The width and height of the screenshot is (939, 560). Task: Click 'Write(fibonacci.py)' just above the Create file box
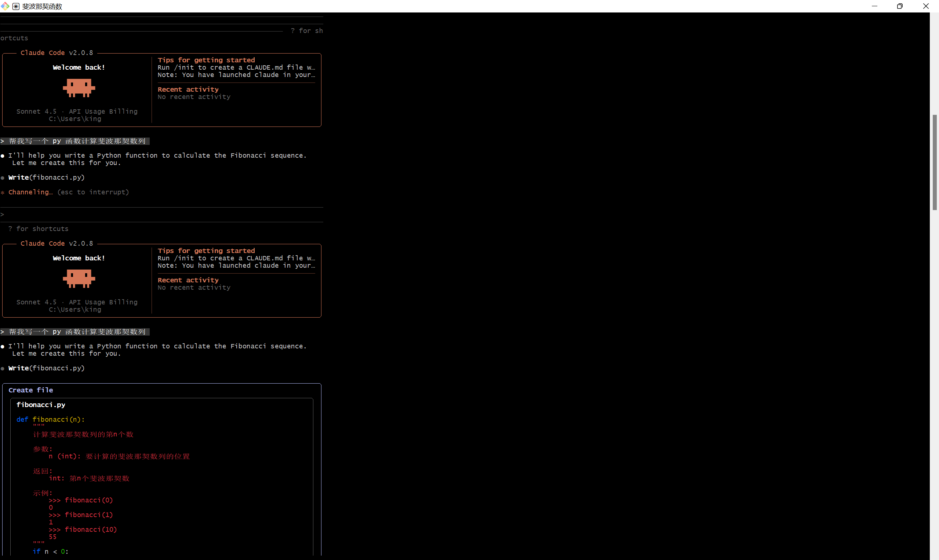click(x=47, y=368)
